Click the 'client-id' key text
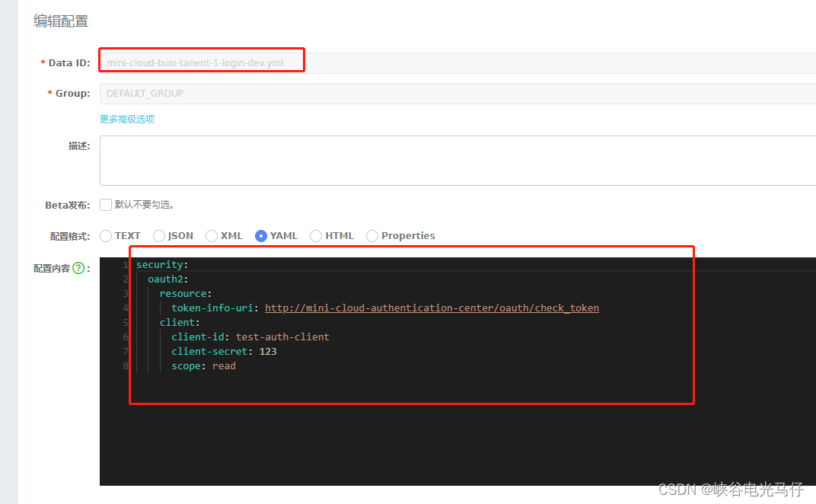The image size is (816, 504). coord(198,337)
